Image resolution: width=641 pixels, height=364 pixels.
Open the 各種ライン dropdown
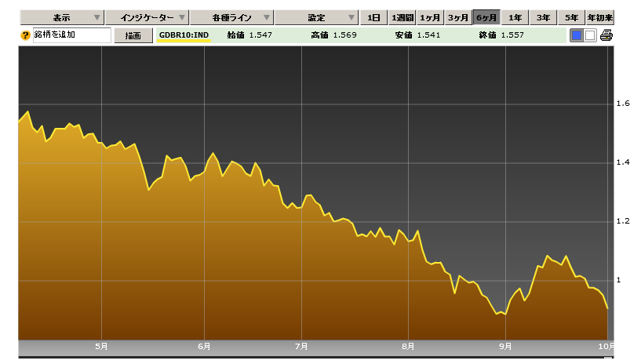pos(231,17)
